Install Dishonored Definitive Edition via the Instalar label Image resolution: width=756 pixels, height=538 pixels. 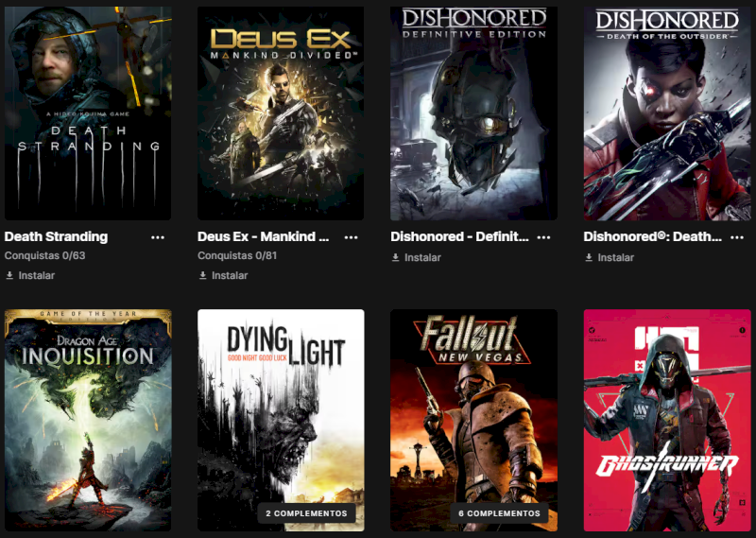click(x=422, y=258)
